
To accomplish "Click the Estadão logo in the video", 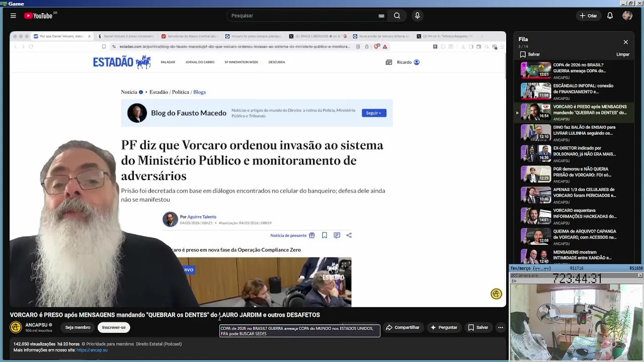I will tap(122, 62).
